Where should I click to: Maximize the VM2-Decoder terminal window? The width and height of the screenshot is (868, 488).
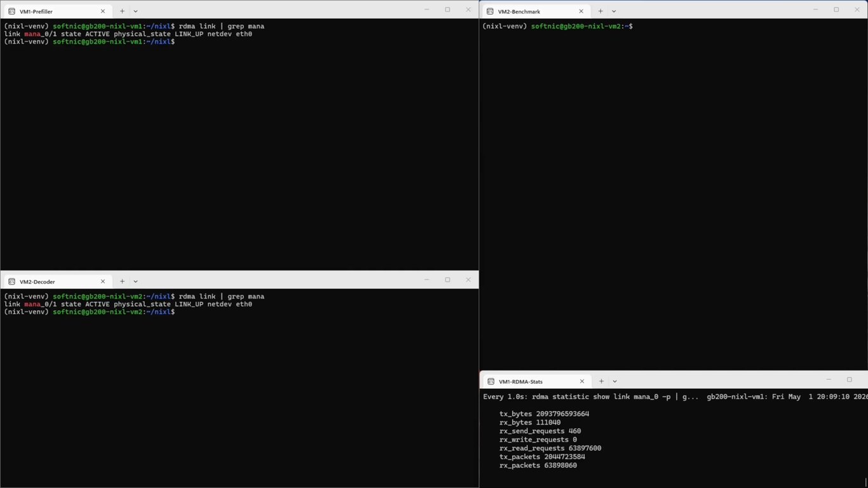[x=447, y=280]
